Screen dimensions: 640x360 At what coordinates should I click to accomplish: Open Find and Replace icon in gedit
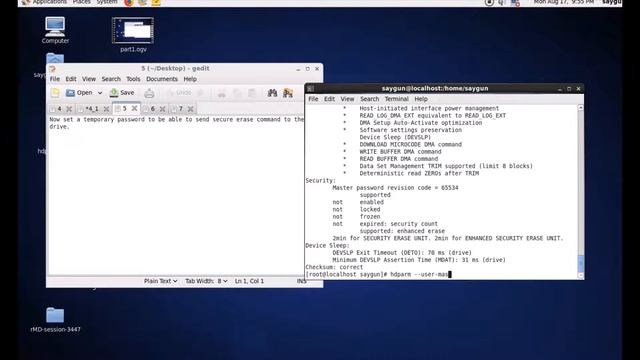tap(288, 93)
